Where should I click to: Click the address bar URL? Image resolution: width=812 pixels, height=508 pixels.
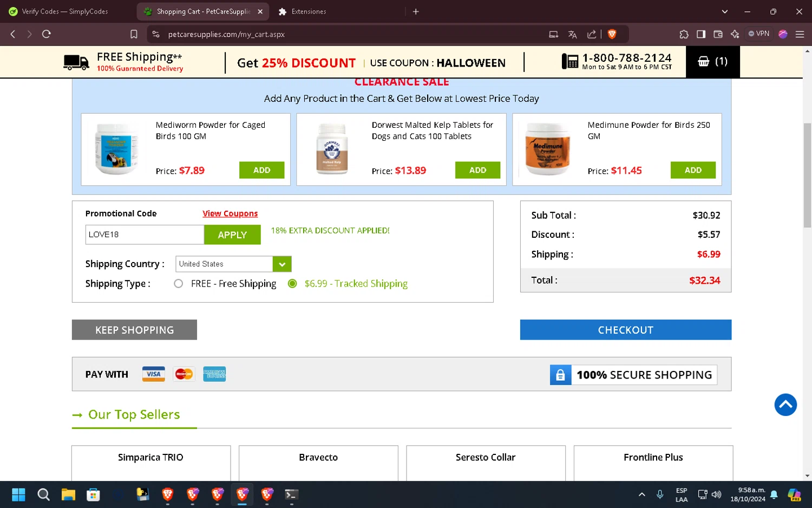(226, 34)
